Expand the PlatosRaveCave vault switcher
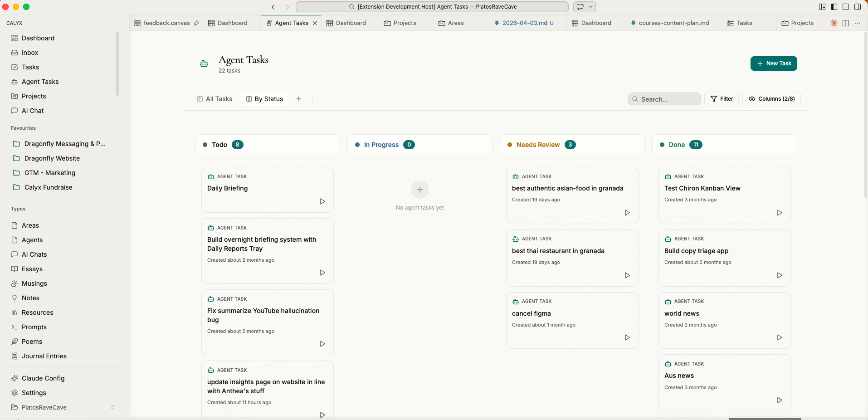 (112, 407)
